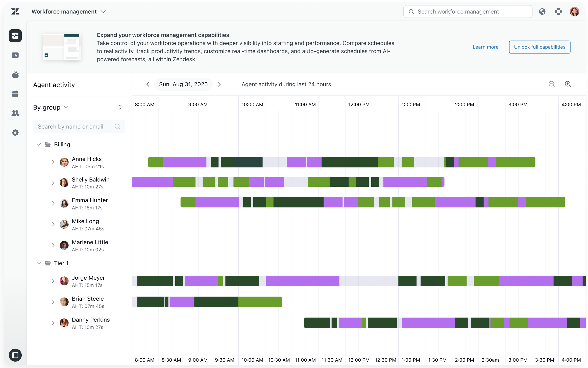Click the 12:00 PM top timeline label
The height and width of the screenshot is (368, 588).
coord(359,104)
